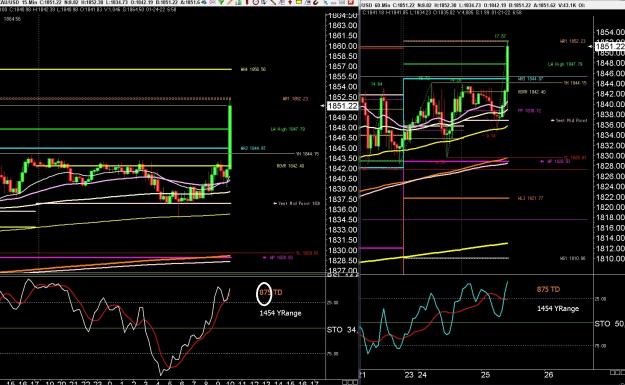Click the tall green candle on right chart

pos(507,69)
